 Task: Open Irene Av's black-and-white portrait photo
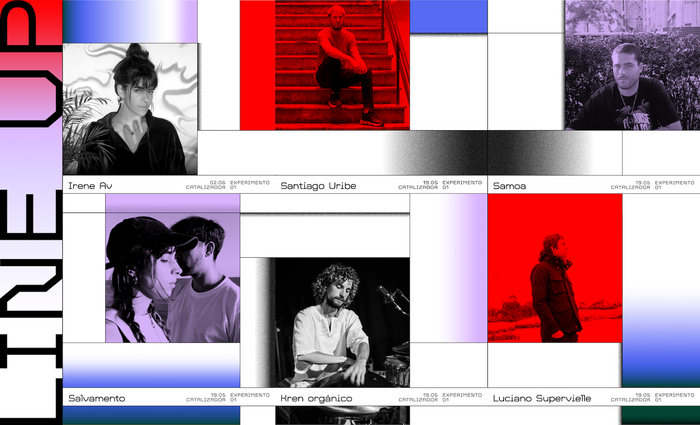[x=130, y=108]
